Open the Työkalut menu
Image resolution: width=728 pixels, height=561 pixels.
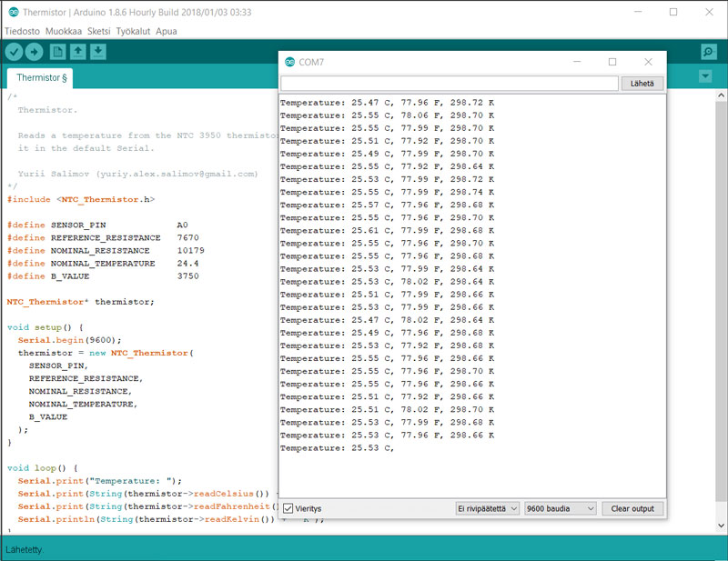pos(133,31)
